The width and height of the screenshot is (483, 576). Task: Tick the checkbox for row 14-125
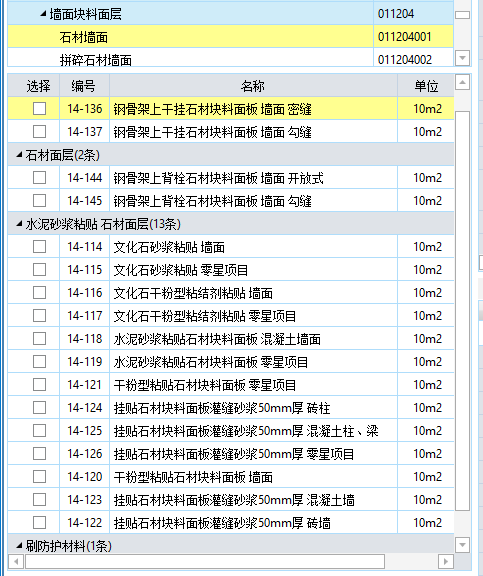(x=39, y=431)
